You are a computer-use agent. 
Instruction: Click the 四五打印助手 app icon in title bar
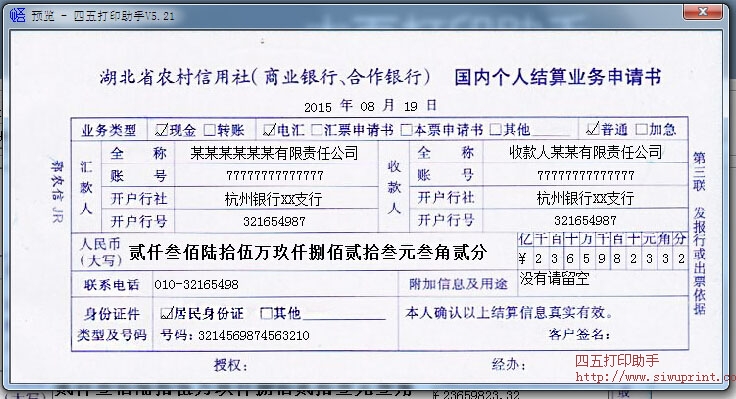[x=18, y=15]
